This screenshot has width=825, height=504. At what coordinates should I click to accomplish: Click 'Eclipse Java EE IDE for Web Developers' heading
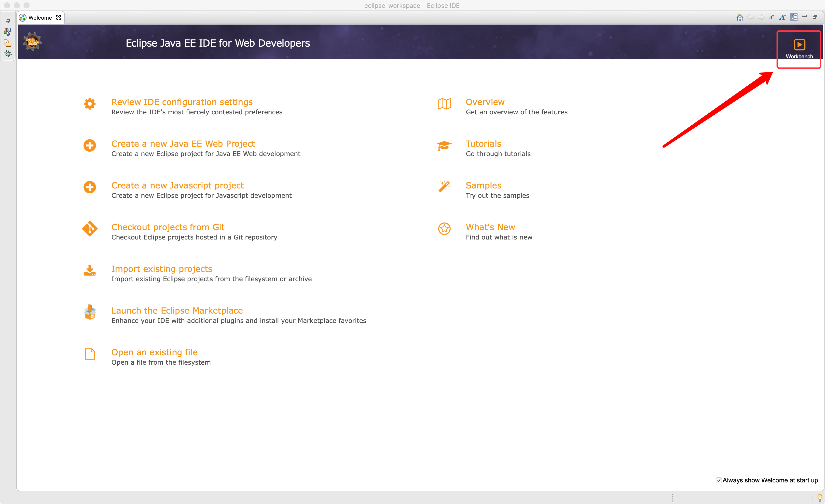pyautogui.click(x=218, y=43)
